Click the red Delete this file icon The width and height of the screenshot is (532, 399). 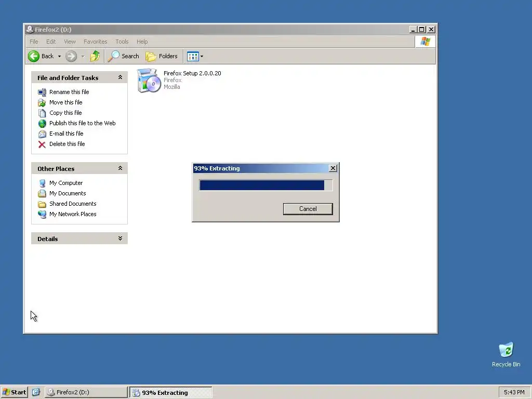point(42,144)
